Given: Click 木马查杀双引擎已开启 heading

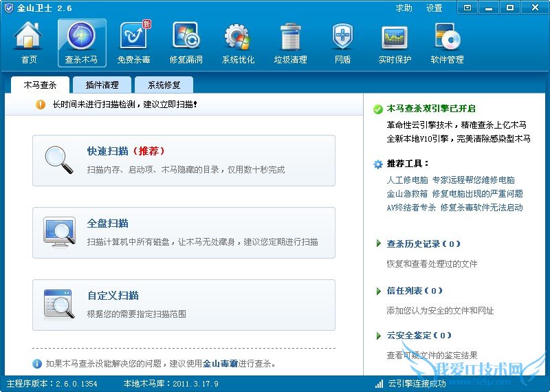Looking at the screenshot, I should coord(431,109).
